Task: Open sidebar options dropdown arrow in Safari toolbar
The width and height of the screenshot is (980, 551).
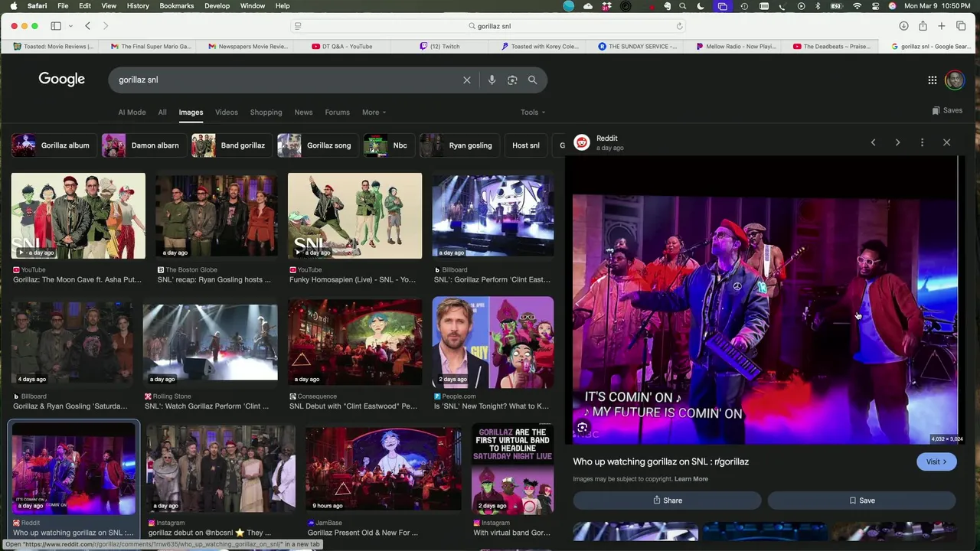Action: [x=70, y=26]
